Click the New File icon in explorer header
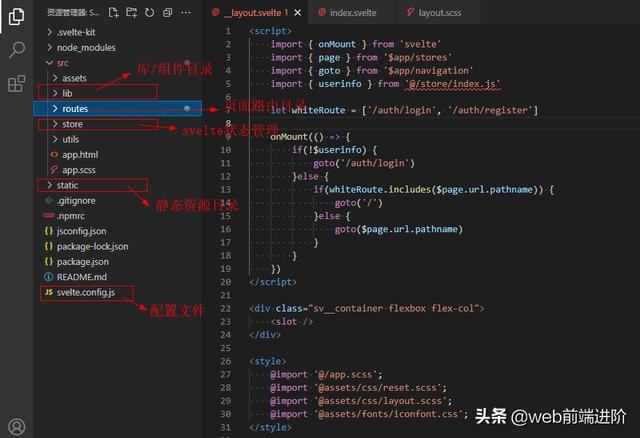Image resolution: width=640 pixels, height=438 pixels. (x=113, y=13)
